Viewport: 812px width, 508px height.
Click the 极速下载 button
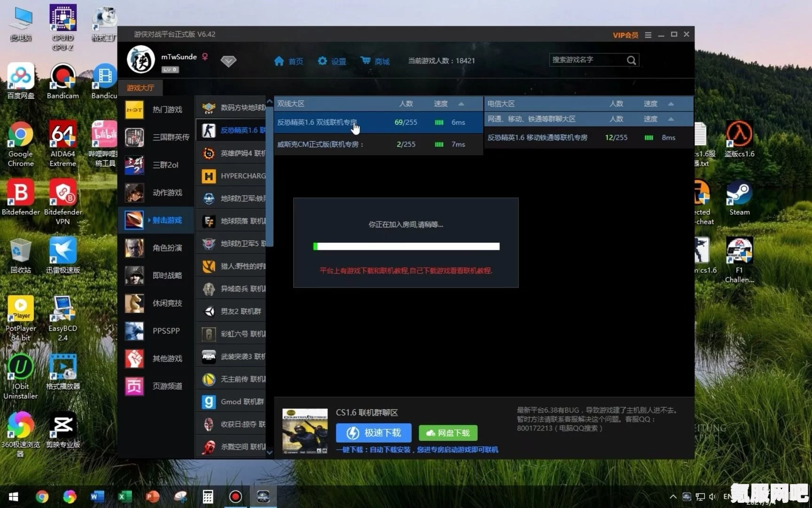(374, 433)
